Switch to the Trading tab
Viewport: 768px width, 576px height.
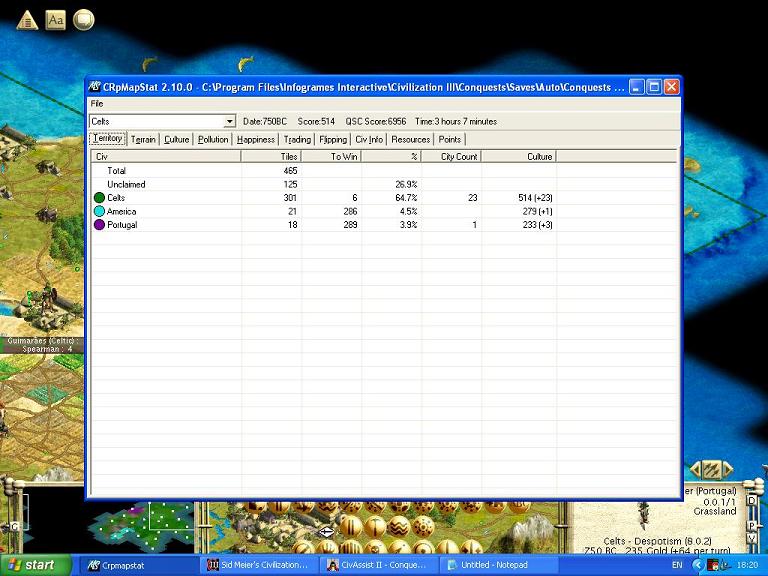click(x=297, y=140)
